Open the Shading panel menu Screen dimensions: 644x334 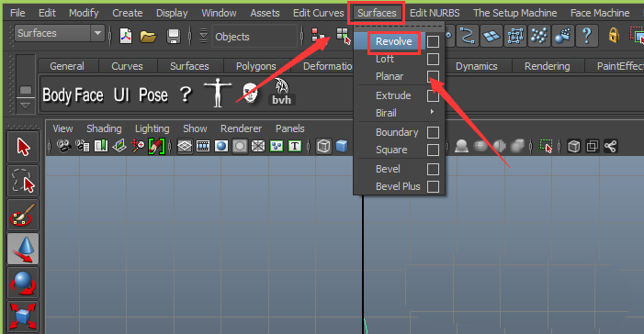click(104, 128)
